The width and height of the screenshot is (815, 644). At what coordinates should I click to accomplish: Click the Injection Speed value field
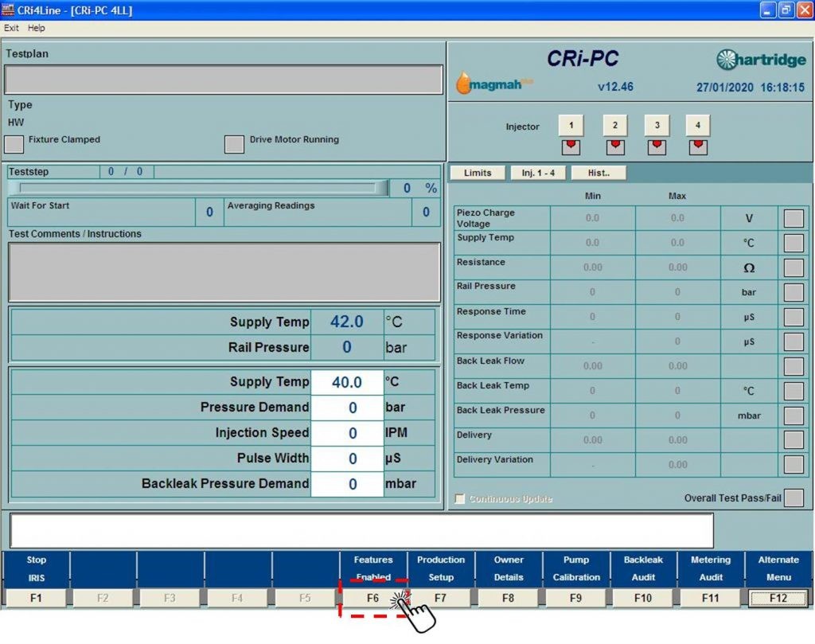click(x=347, y=433)
